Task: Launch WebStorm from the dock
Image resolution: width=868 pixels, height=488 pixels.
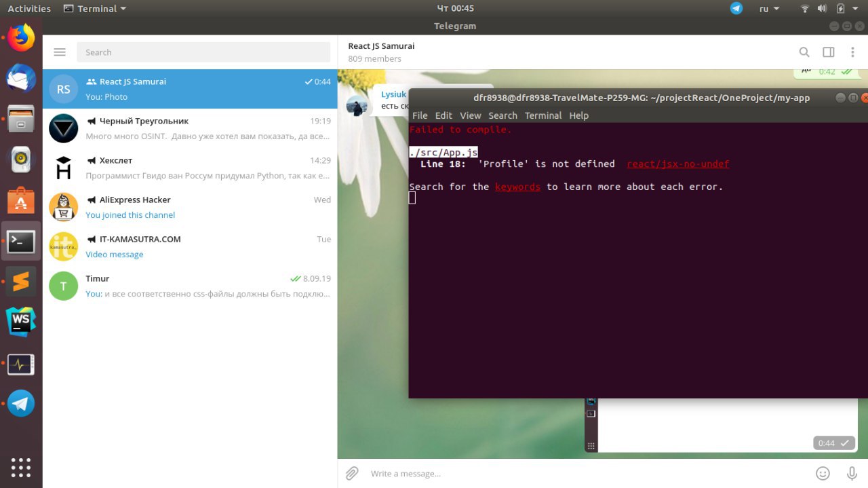Action: coord(21,322)
